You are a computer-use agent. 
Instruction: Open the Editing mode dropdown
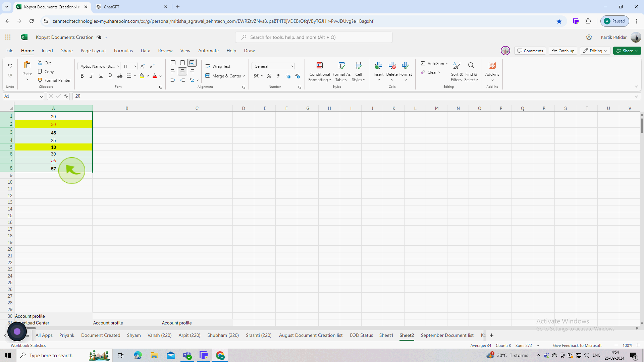click(x=595, y=51)
